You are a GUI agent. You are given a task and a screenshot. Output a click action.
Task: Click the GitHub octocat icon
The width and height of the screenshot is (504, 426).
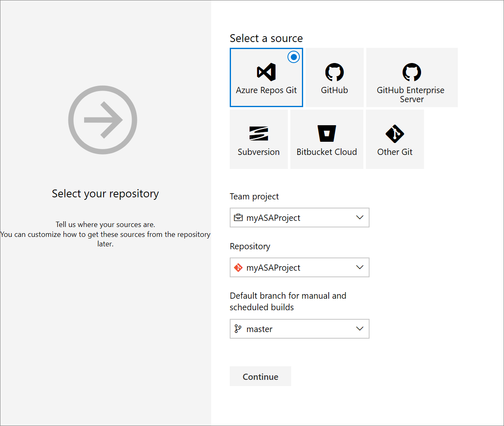(x=334, y=71)
